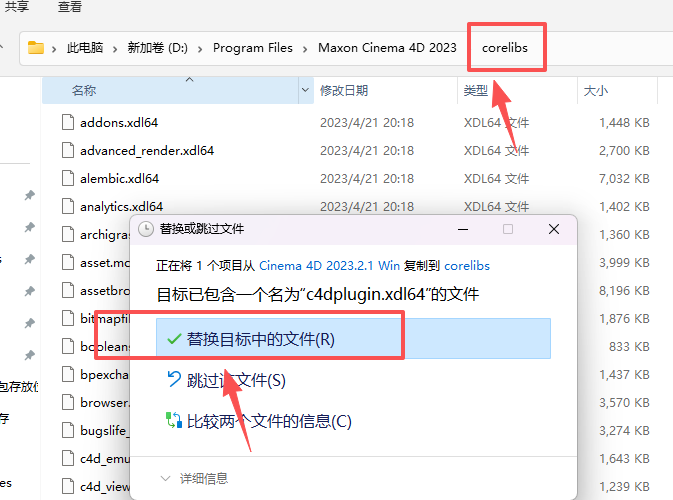The width and height of the screenshot is (673, 500).
Task: Expand 详细信息 details chevron
Action: tap(165, 478)
